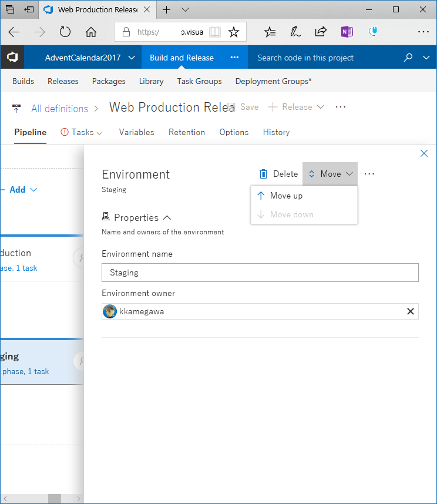Screen dimensions: 437x504
Task: Go to All definitions link
Action: tap(59, 109)
